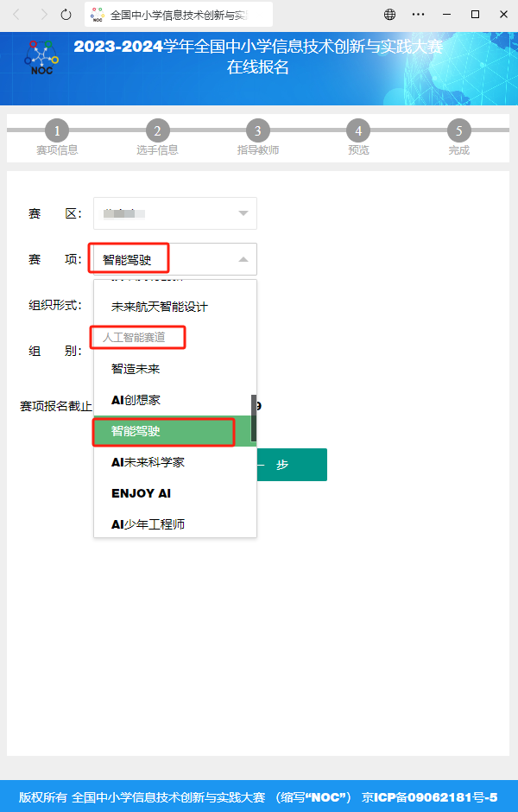
Task: Click step 5 circle 完成
Action: point(459,131)
